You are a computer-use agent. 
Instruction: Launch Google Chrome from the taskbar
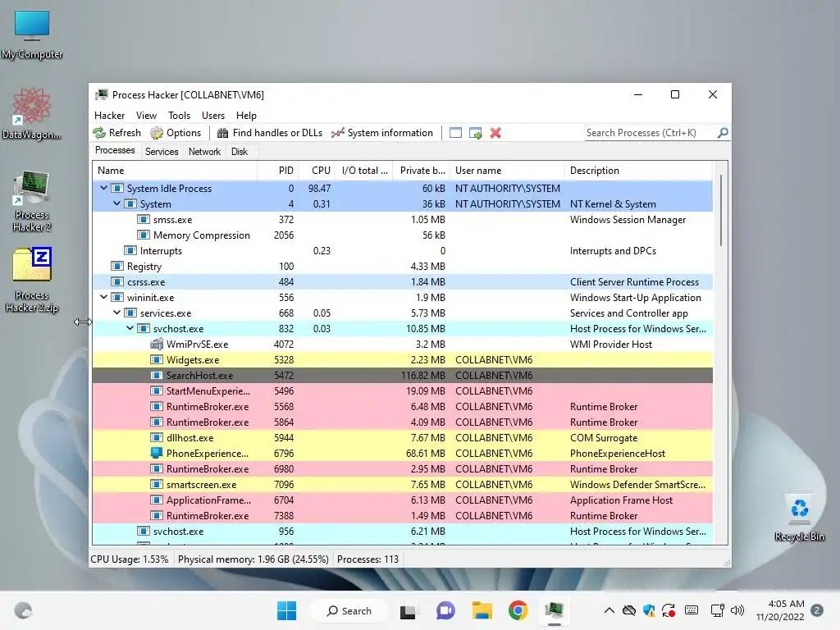point(518,610)
